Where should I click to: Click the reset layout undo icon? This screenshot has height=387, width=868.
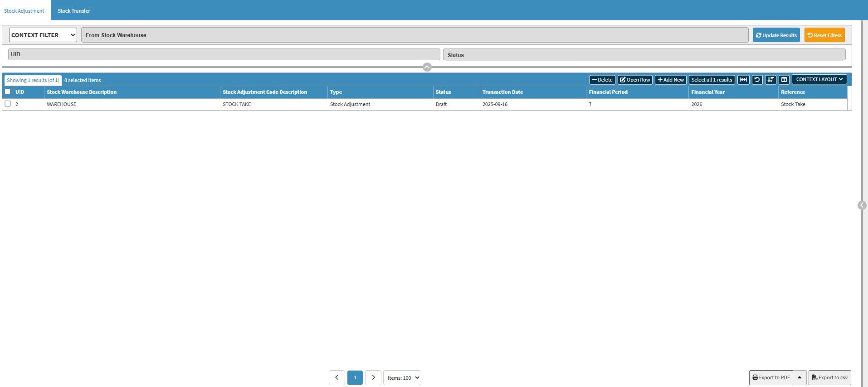click(x=757, y=80)
